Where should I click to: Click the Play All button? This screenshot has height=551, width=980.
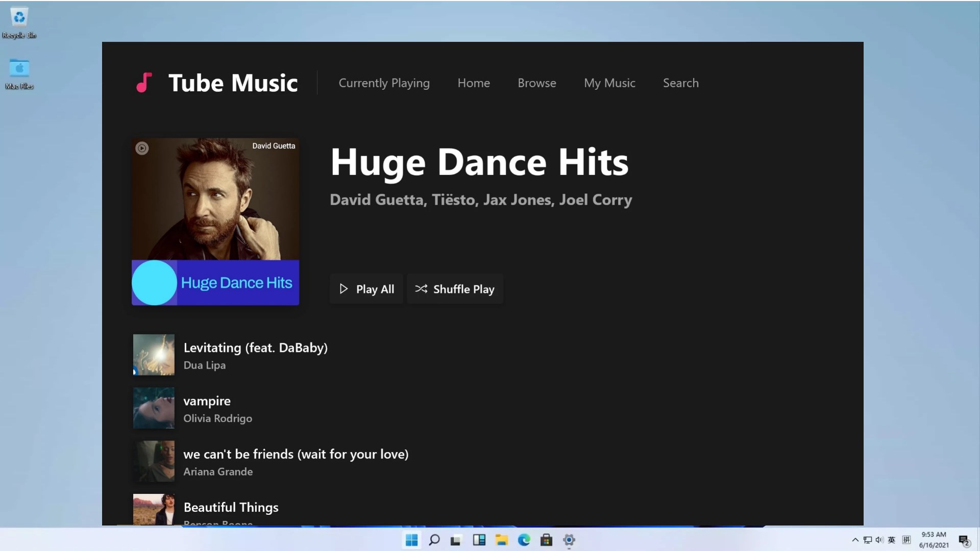point(366,289)
